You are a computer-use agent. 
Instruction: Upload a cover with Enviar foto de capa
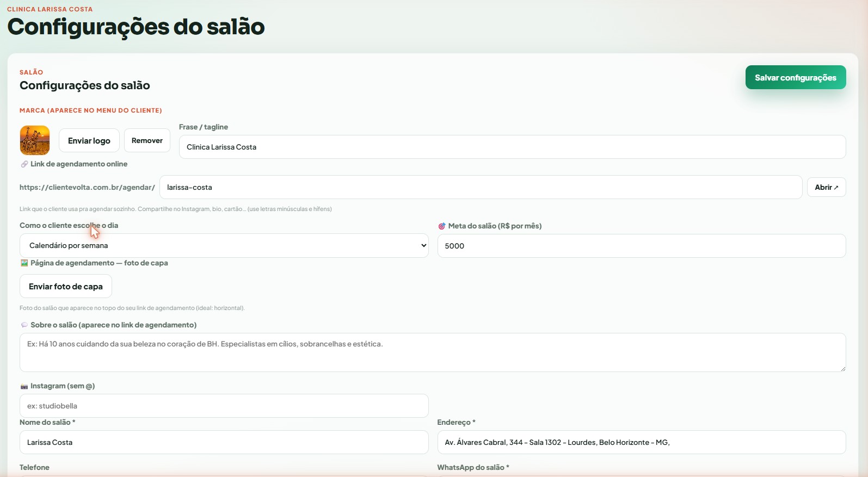[x=66, y=286]
